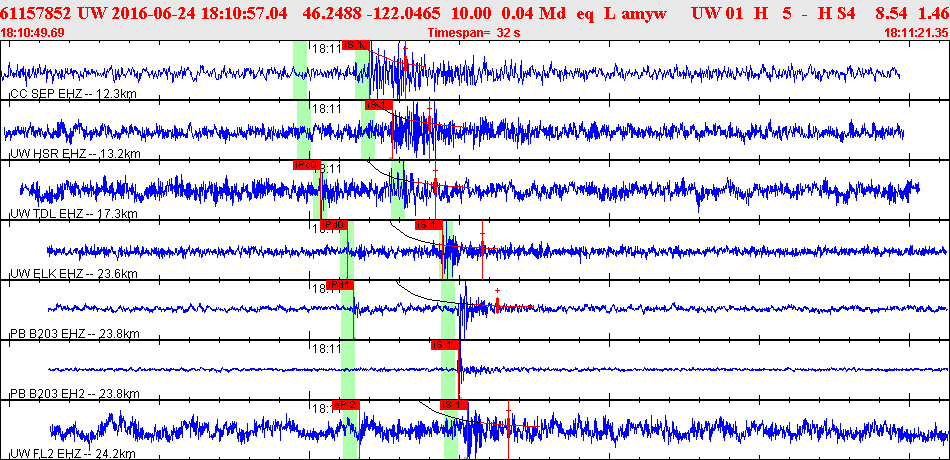Click the UW ELK EHZ -- 23.6km channel label
This screenshot has width=950, height=460.
74,274
